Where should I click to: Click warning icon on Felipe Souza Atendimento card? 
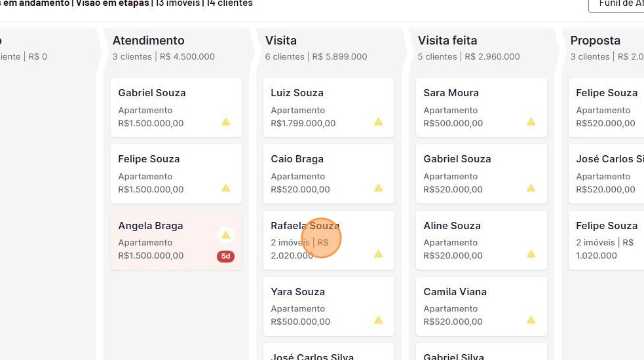(x=226, y=188)
